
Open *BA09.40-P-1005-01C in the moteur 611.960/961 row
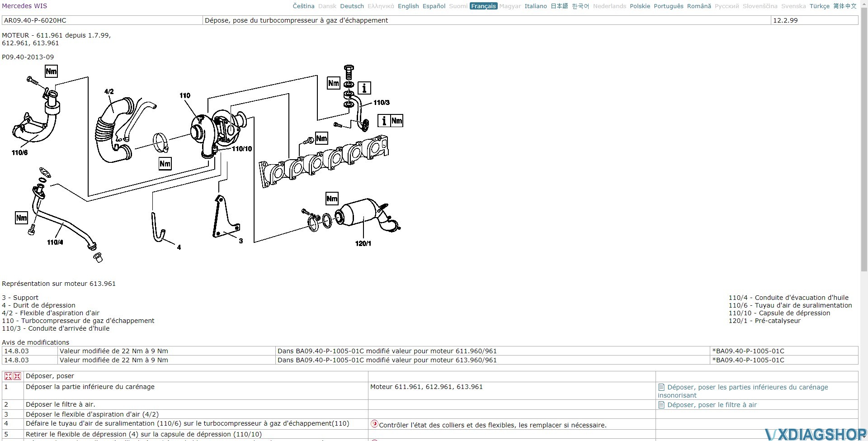[748, 351]
